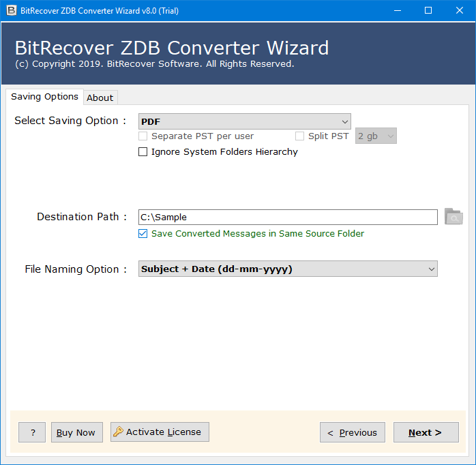Close the ZDB Converter Wizard window
This screenshot has width=476, height=465.
pyautogui.click(x=460, y=11)
